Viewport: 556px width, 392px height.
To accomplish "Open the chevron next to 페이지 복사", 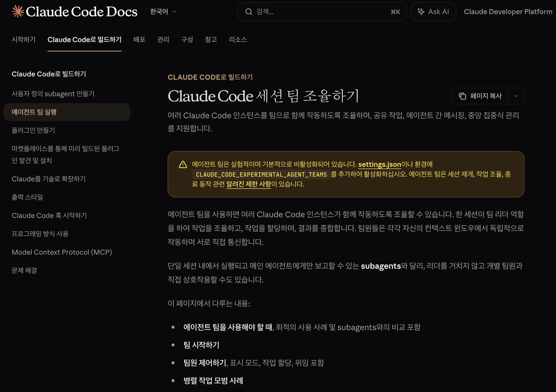I will [516, 96].
